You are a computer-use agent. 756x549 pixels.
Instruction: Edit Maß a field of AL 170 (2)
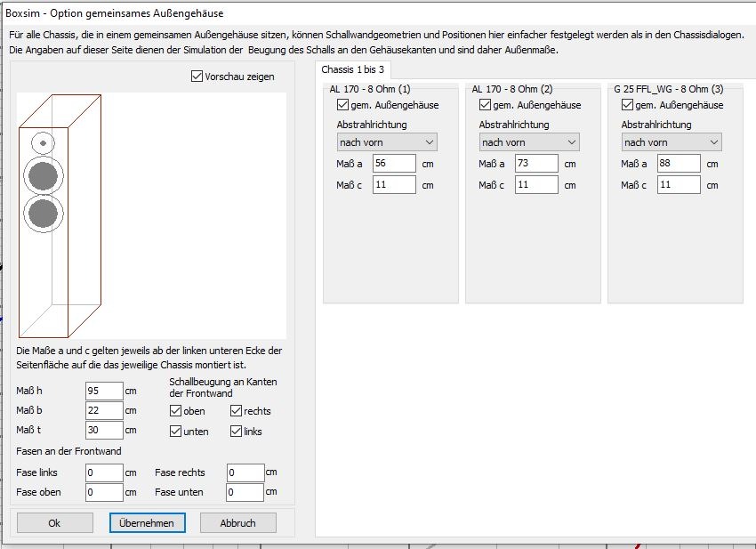pos(536,164)
